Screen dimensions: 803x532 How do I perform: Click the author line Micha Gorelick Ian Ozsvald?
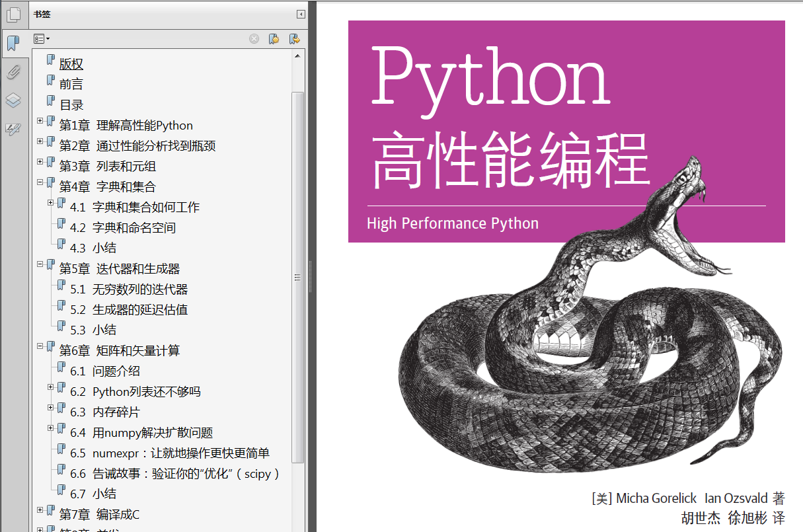[x=688, y=498]
